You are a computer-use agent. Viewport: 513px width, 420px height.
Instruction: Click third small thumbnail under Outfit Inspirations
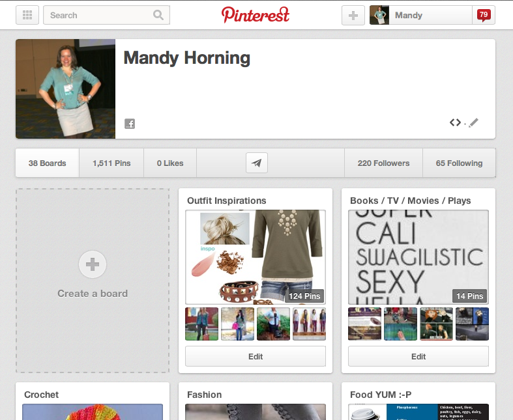point(274,324)
